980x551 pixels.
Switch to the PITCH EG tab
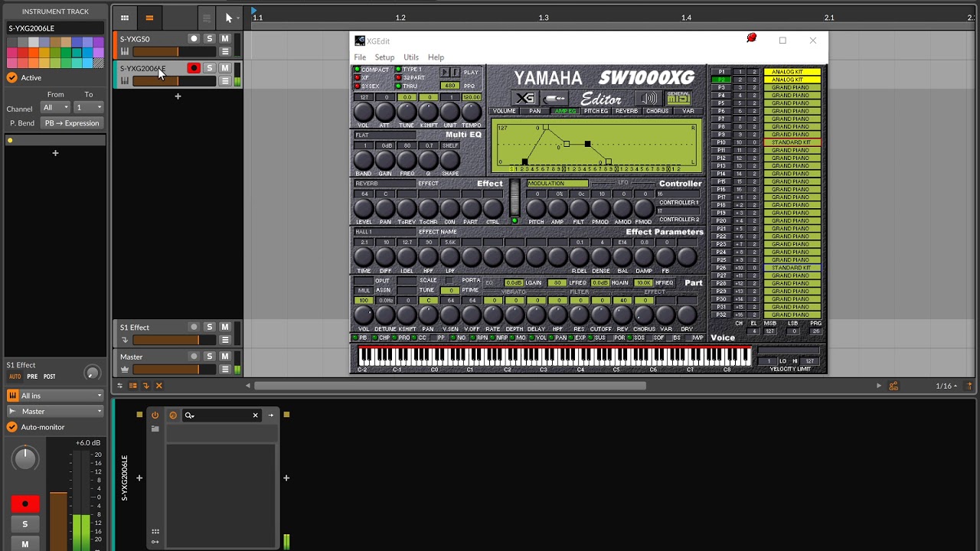pyautogui.click(x=596, y=112)
